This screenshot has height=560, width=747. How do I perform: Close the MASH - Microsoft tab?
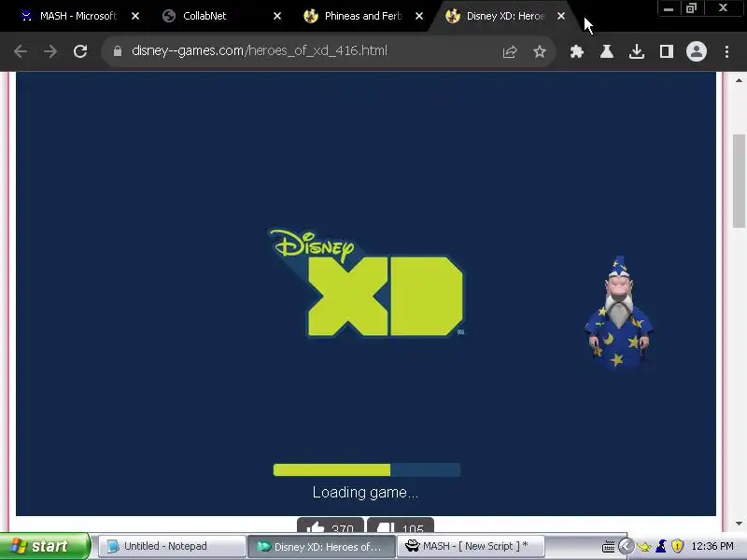[x=135, y=16]
